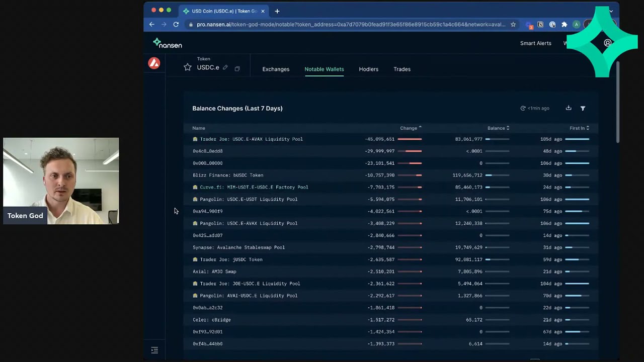This screenshot has height=362, width=644.
Task: Open wallet 0x4c0…0edd8
Action: click(x=207, y=151)
